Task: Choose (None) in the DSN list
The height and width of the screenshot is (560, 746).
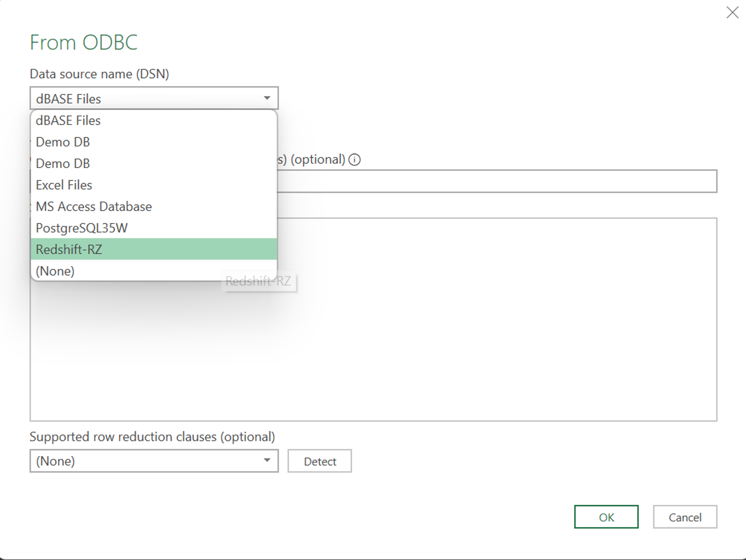Action: 154,271
